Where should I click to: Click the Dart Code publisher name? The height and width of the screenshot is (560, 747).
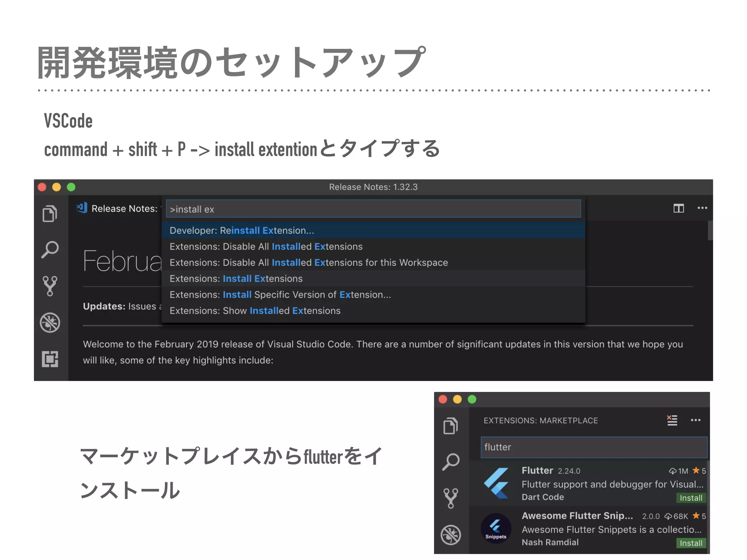point(543,497)
